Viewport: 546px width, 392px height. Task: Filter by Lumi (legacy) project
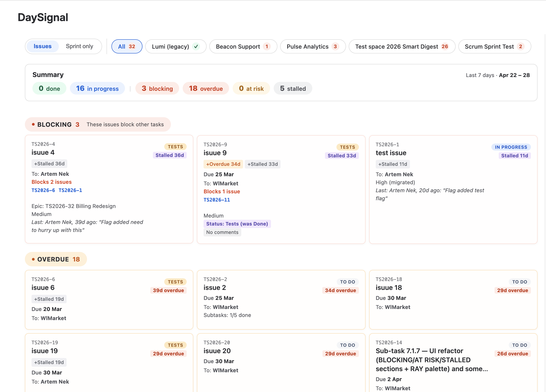point(170,46)
